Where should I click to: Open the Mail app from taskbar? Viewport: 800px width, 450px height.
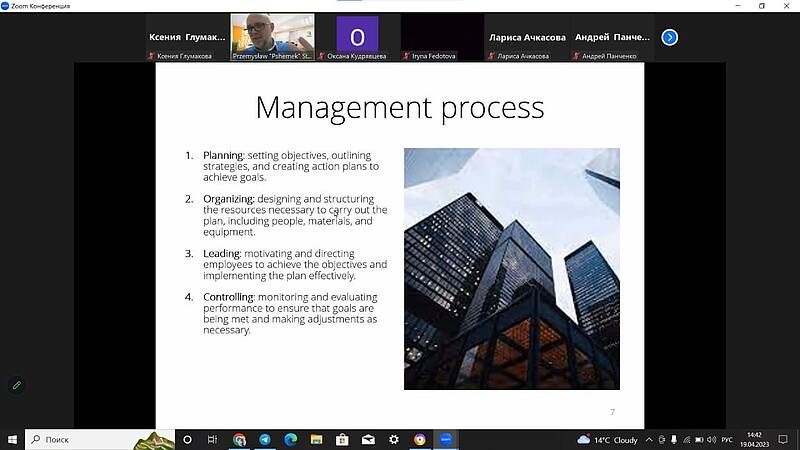point(368,439)
